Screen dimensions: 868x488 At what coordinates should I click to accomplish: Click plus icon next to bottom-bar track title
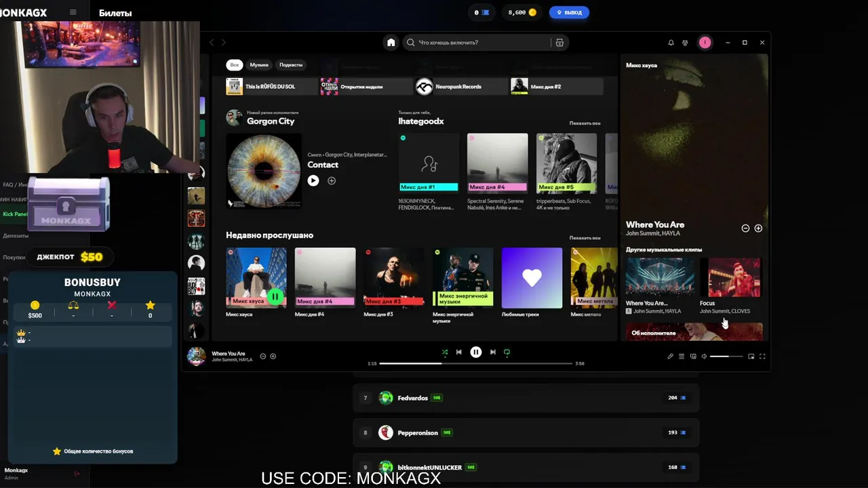coord(273,356)
